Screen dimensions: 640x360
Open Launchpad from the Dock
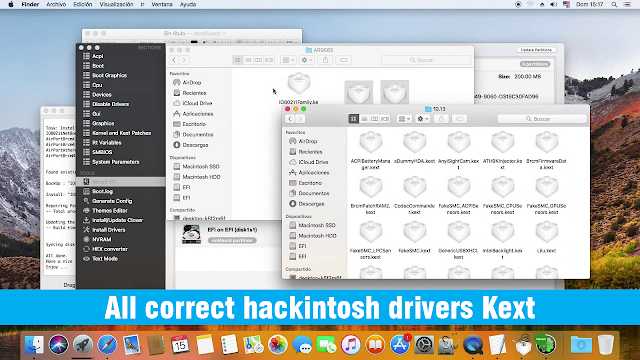click(x=83, y=345)
